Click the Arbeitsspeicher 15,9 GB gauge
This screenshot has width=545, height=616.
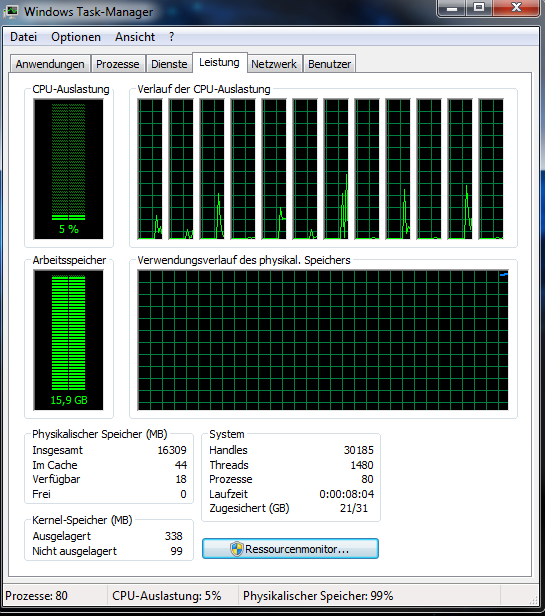pos(68,340)
